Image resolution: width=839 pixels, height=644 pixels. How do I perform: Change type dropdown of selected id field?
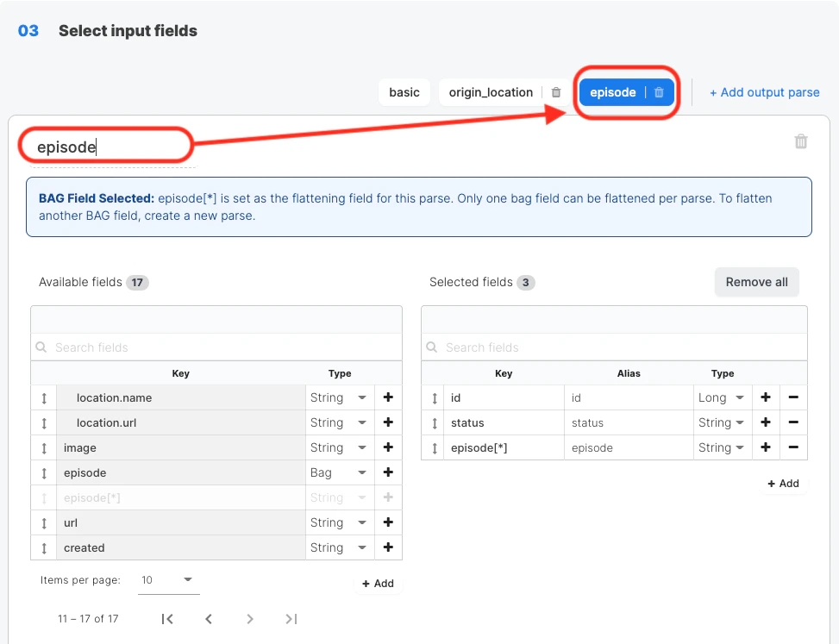pyautogui.click(x=723, y=397)
